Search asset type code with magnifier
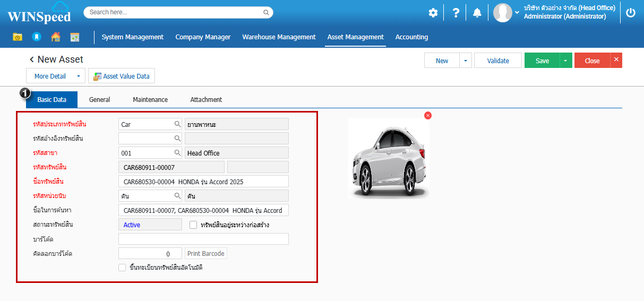The image size is (644, 301). (177, 124)
